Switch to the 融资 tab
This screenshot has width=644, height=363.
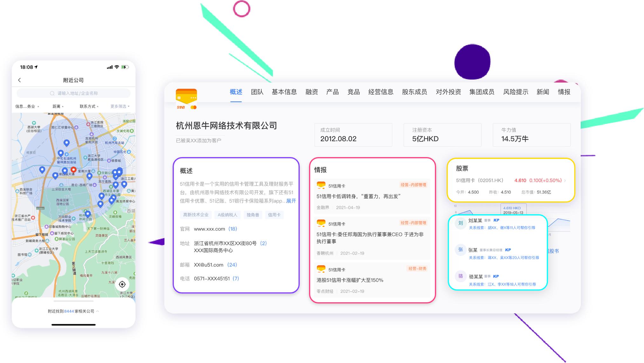[312, 92]
